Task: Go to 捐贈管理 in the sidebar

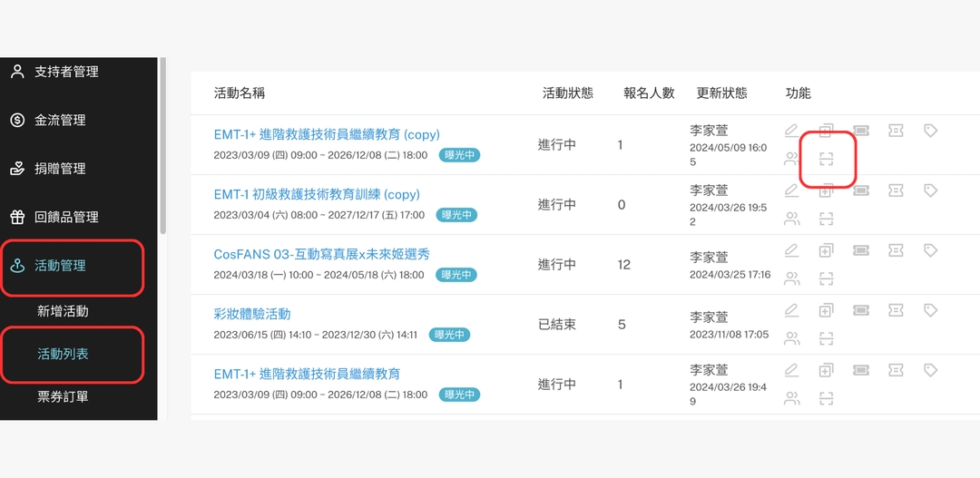Action: (x=60, y=169)
